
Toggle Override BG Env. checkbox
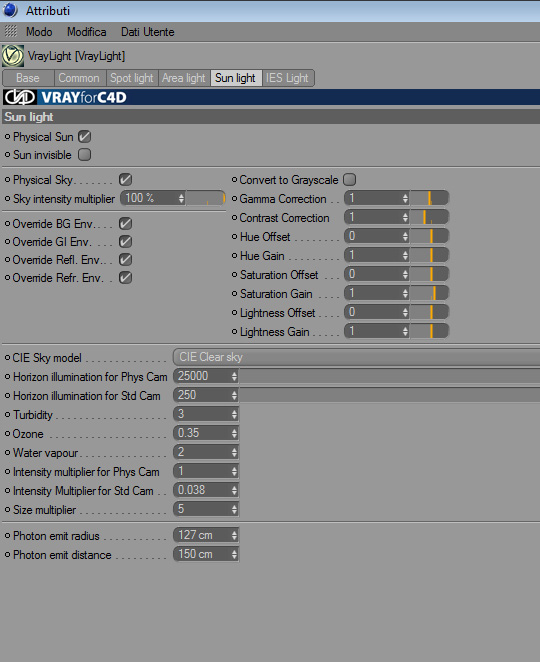tap(125, 223)
